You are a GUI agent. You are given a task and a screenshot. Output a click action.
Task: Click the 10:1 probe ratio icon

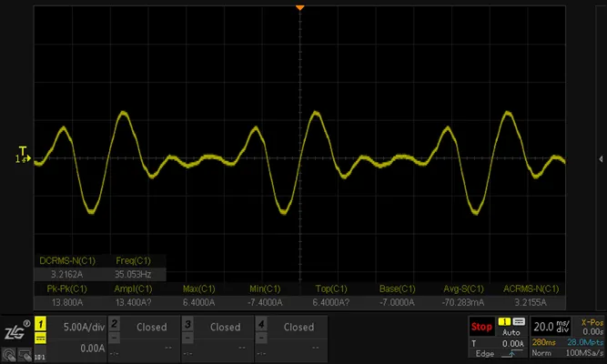click(x=40, y=357)
